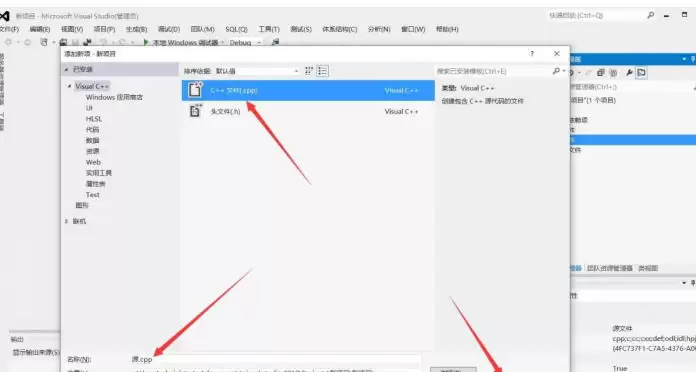This screenshot has height=372, width=696.
Task: Open 项目(P) menu
Action: [104, 29]
